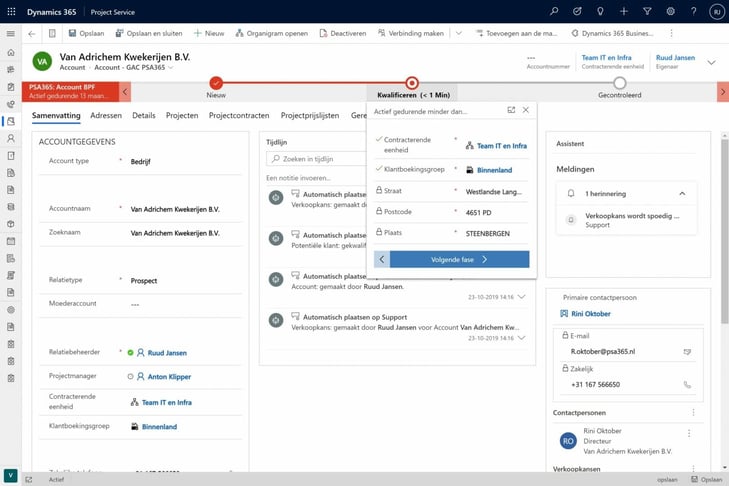Open the V area switcher at sidebar bottom
The width and height of the screenshot is (729, 486).
(x=10, y=476)
